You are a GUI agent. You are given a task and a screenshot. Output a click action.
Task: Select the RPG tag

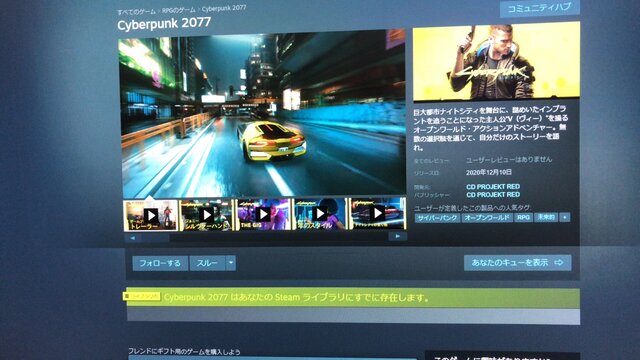(x=523, y=217)
